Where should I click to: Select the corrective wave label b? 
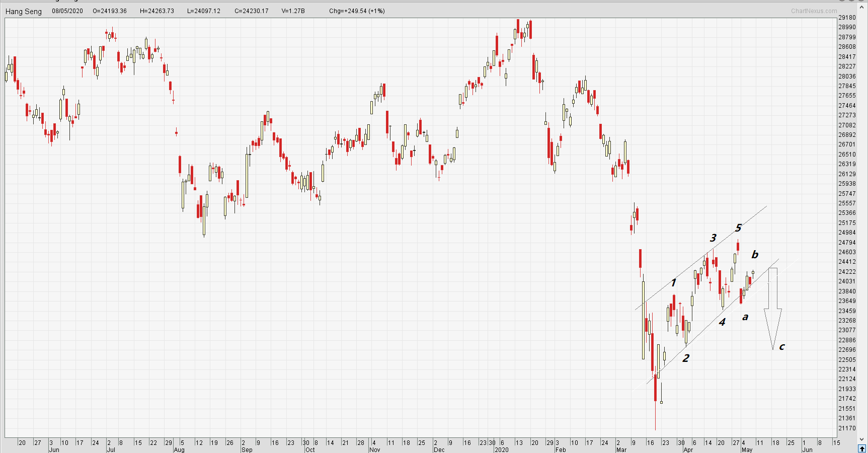pyautogui.click(x=755, y=255)
